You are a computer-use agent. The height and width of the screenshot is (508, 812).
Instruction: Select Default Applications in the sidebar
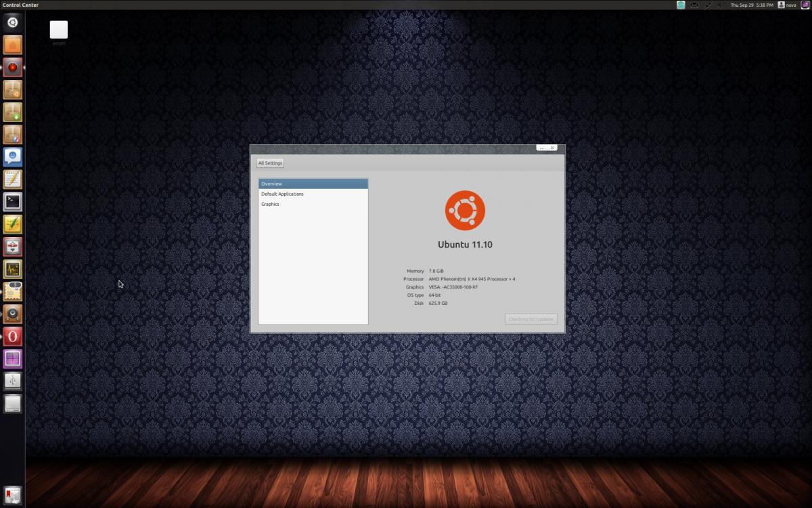click(x=281, y=194)
